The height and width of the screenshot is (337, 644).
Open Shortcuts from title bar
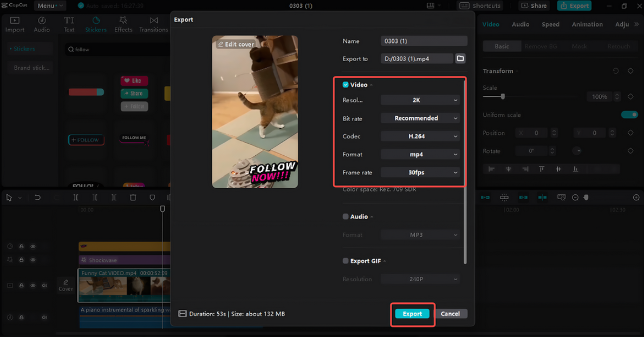pyautogui.click(x=480, y=6)
